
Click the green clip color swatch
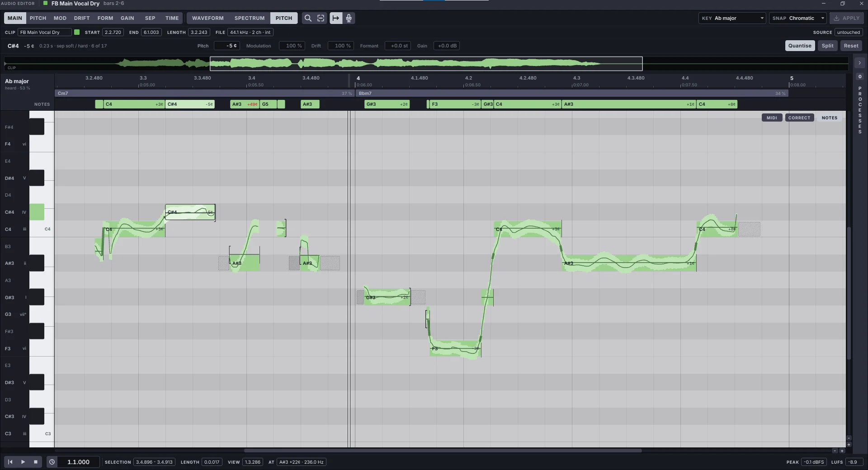pyautogui.click(x=77, y=32)
